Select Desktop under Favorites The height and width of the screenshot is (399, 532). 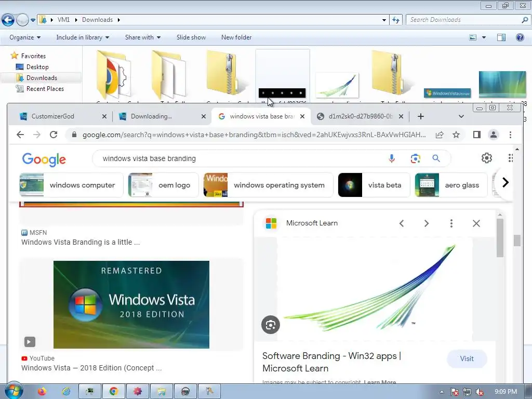[x=37, y=67]
